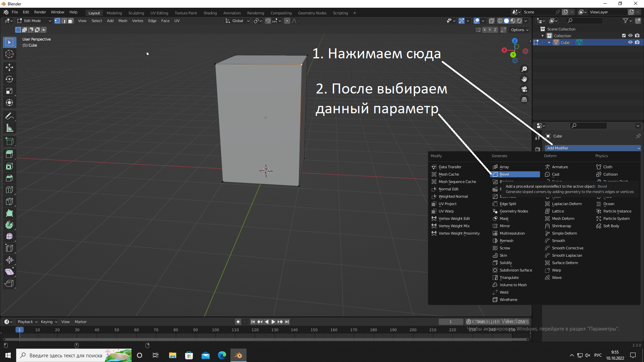Viewport: 644px width, 362px height.
Task: Open the Options dropdown
Action: (520, 30)
